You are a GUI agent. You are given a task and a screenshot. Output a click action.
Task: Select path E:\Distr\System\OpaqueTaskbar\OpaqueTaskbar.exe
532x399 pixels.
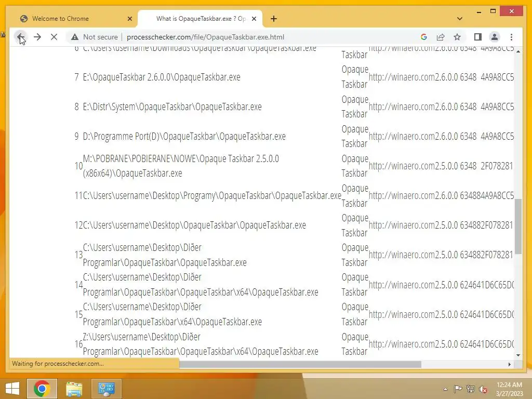coord(172,107)
